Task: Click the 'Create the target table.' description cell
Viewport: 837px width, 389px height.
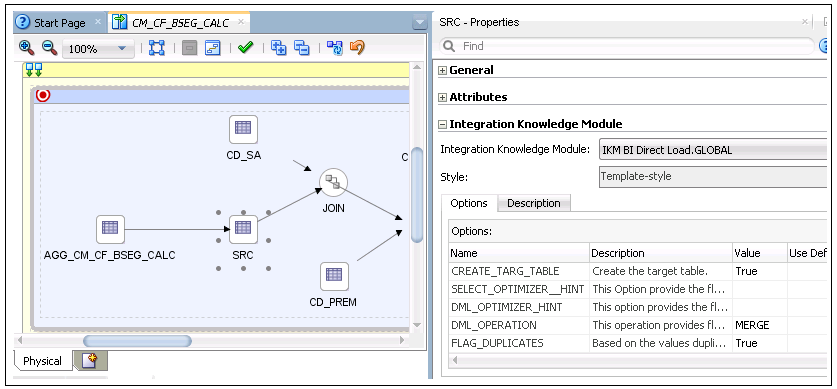Action: (x=661, y=271)
